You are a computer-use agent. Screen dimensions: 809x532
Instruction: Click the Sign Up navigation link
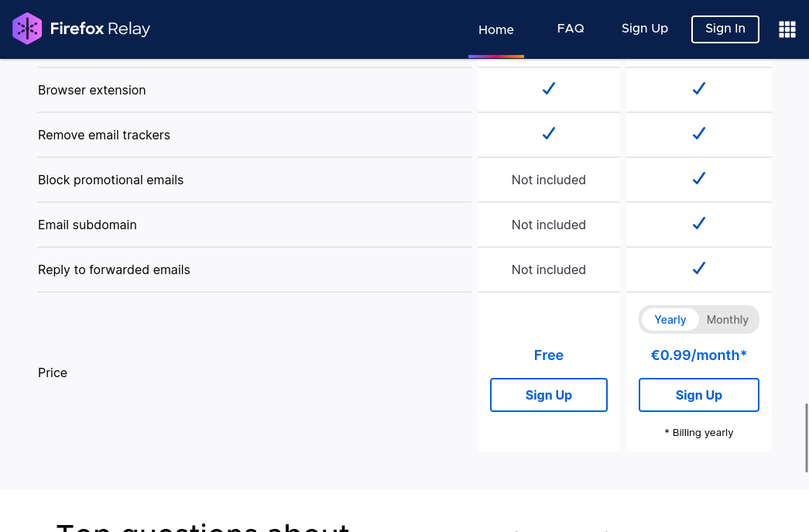[x=645, y=28]
